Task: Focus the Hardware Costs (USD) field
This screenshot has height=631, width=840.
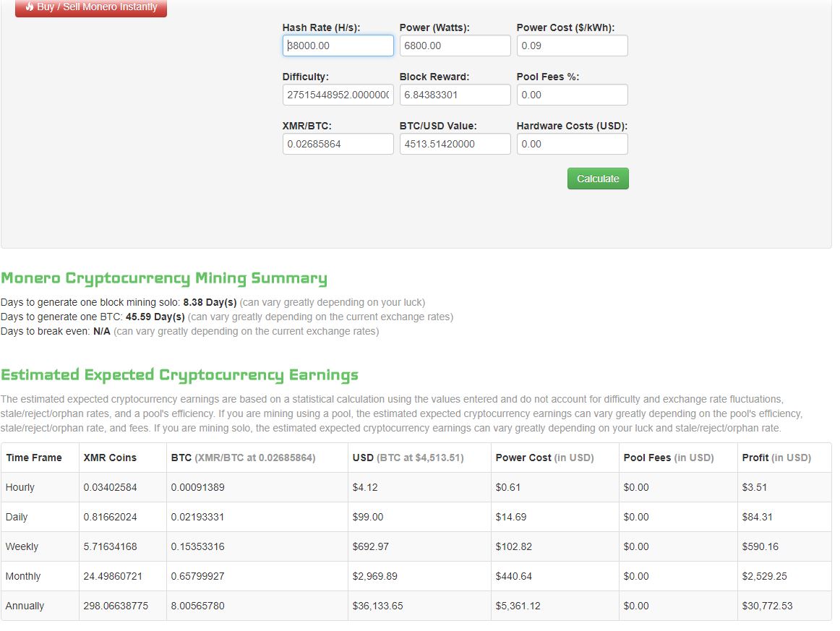Action: [x=572, y=144]
